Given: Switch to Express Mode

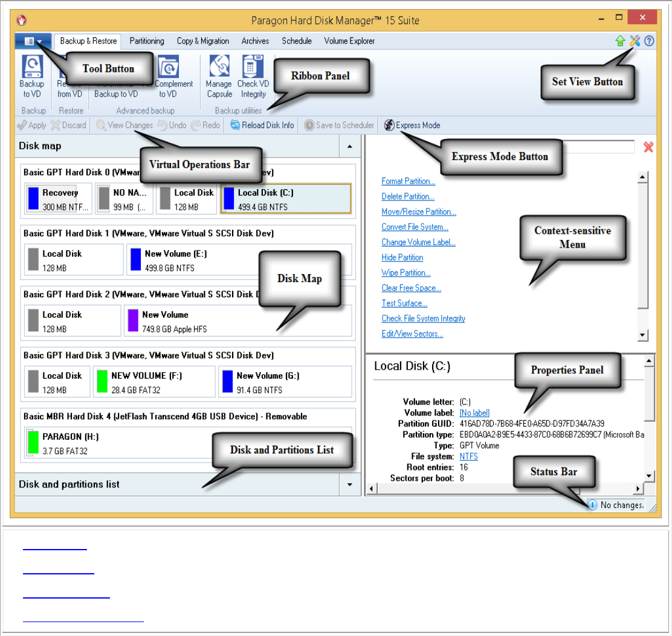Looking at the screenshot, I should 412,125.
